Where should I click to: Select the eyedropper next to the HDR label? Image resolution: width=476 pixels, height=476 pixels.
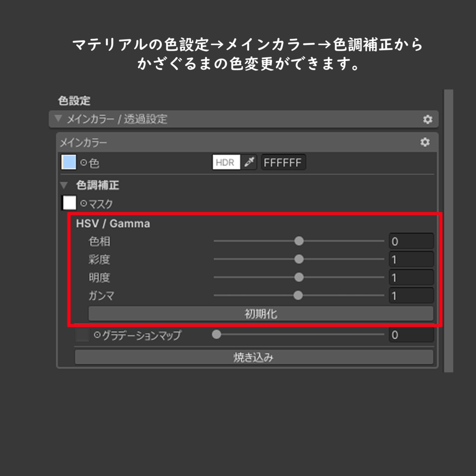coord(249,162)
